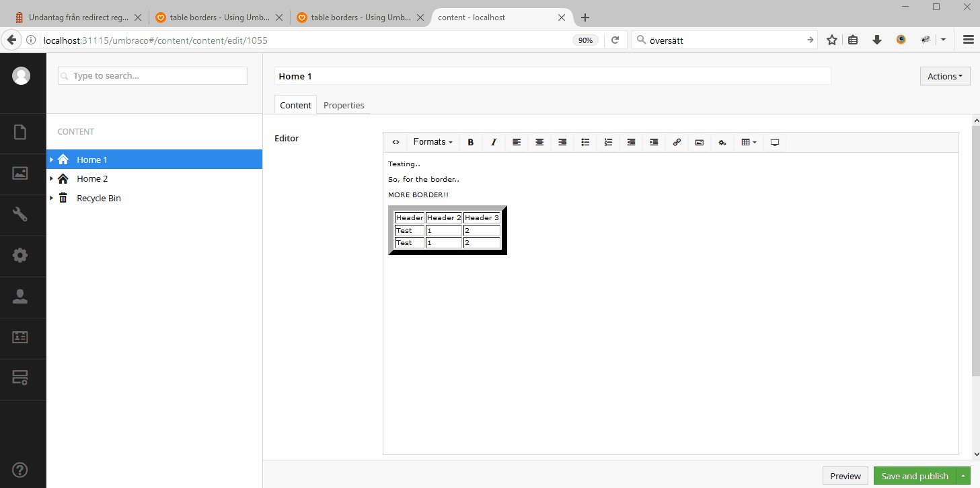Insert a numbered list

click(x=608, y=142)
